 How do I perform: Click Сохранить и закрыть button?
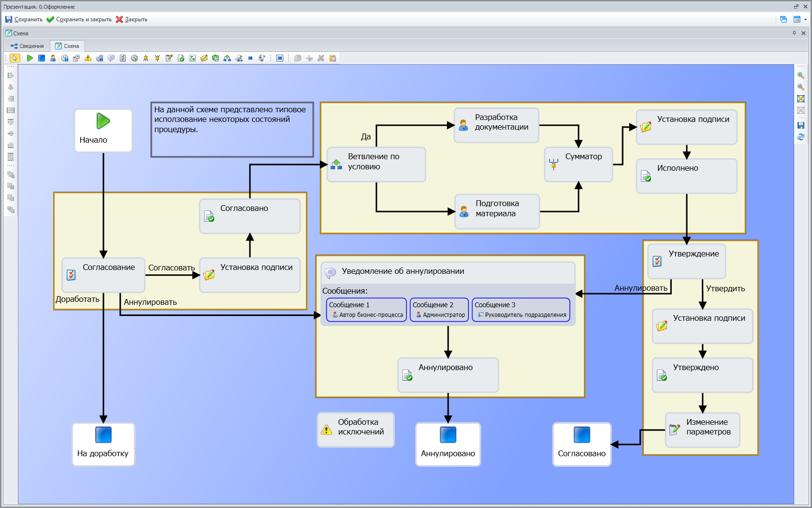point(79,19)
